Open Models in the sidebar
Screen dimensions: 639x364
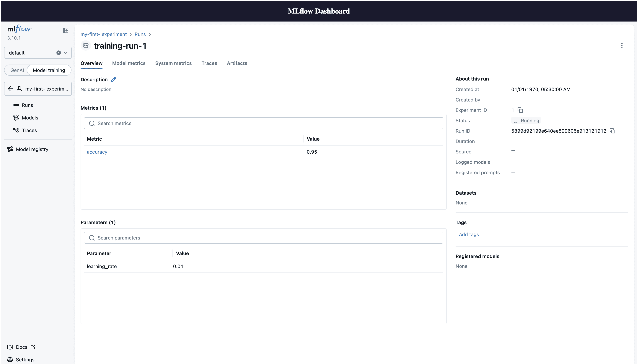pyautogui.click(x=30, y=118)
